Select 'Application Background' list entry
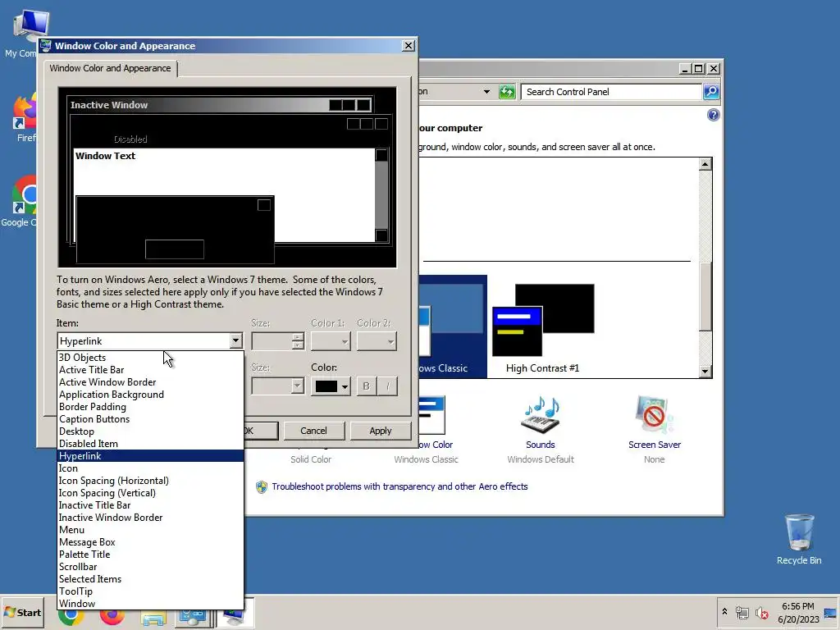 tap(150, 395)
